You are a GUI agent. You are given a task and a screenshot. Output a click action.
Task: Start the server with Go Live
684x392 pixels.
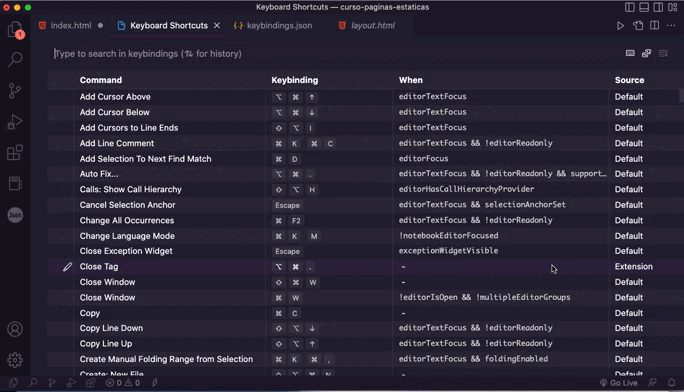click(619, 383)
